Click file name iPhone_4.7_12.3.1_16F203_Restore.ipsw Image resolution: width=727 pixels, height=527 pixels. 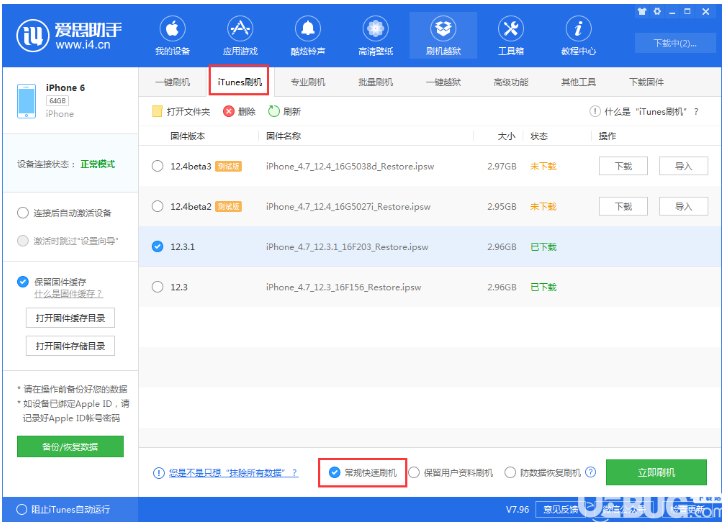click(x=347, y=247)
